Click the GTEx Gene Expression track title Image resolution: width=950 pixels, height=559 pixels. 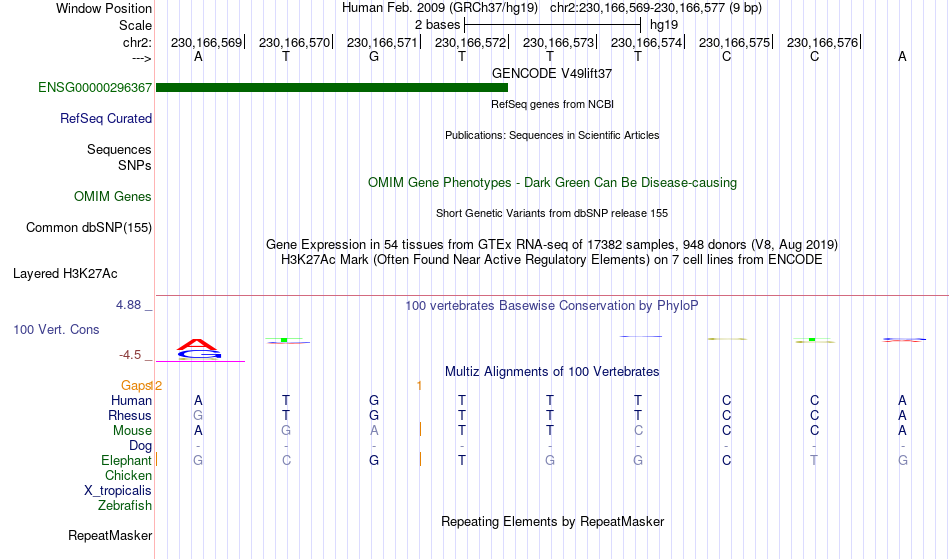[552, 245]
